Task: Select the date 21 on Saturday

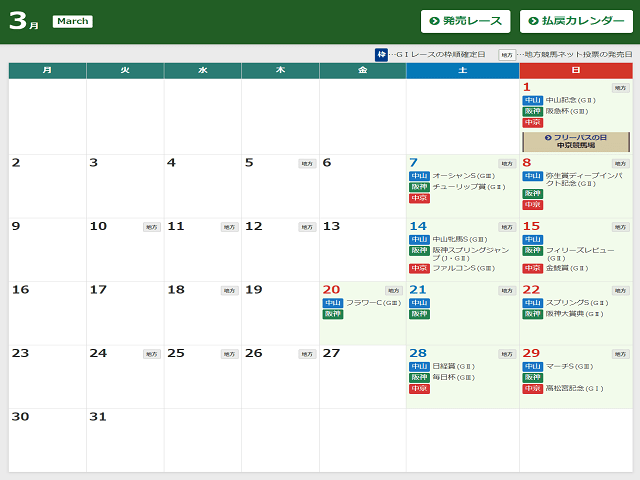Action: pos(418,290)
